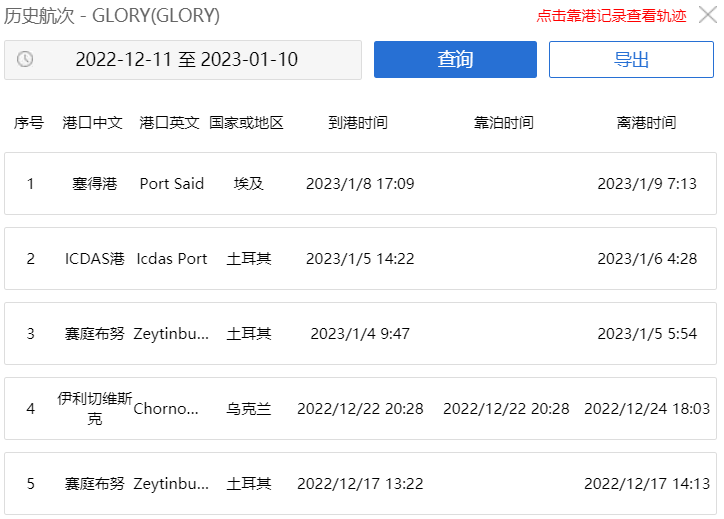Click arrival time 2023/1/8 17:09
This screenshot has height=519, width=724.
360,184
